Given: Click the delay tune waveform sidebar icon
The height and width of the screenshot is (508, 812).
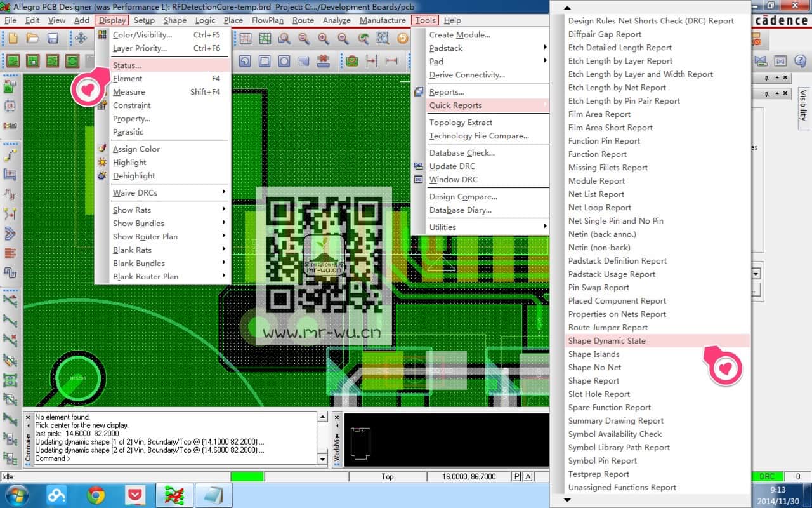Looking at the screenshot, I should [10, 194].
